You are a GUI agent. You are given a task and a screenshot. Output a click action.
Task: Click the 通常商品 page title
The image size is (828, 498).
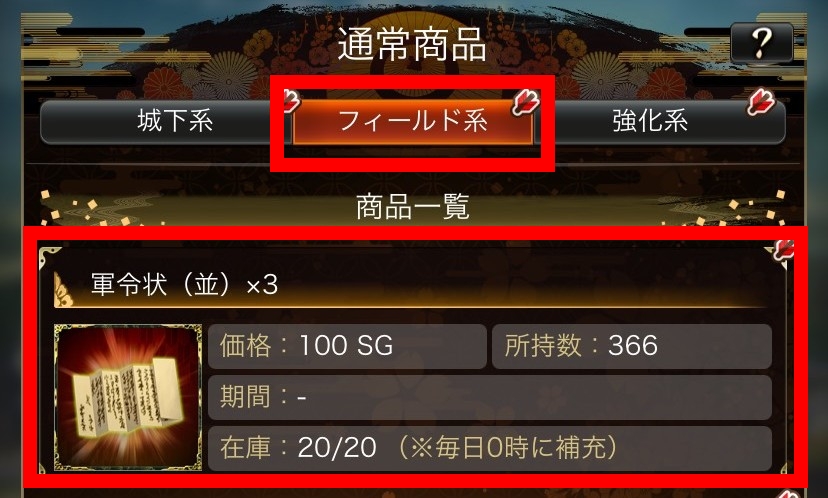pyautogui.click(x=412, y=44)
